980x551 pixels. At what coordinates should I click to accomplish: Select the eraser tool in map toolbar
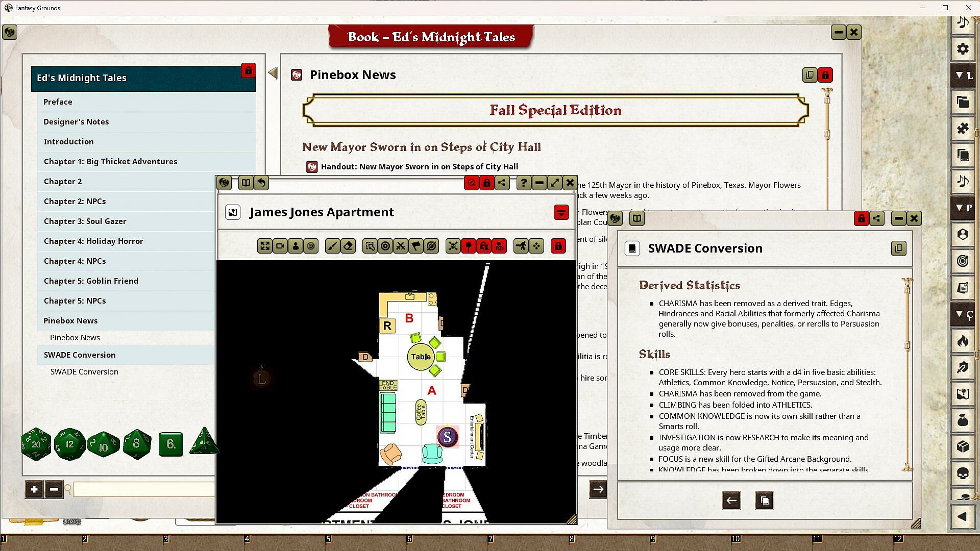tap(348, 246)
